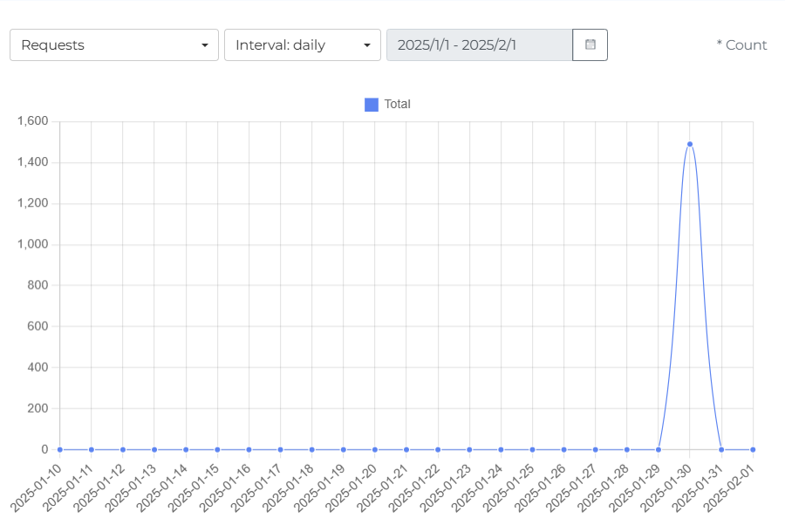Click the data point for 2025-01-31

coord(721,450)
